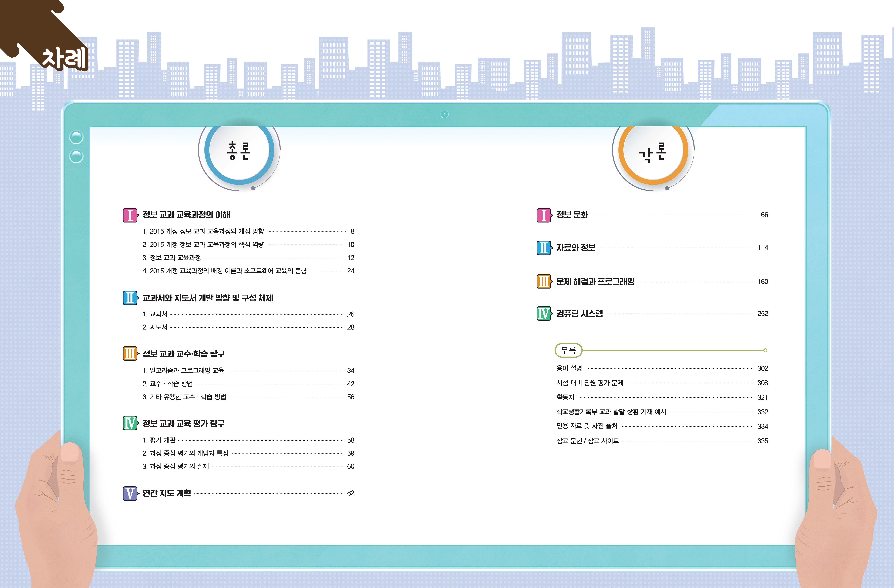Screen dimensions: 894x588
Task: Click entry "3. 정보 교과 교육과정"
Action: (x=172, y=257)
